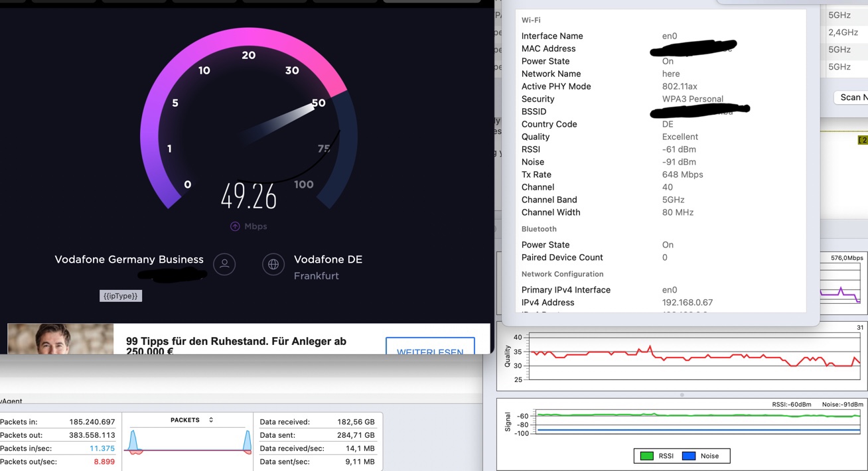Click the RSSI:-60dBm label above the signal graph

pos(791,405)
